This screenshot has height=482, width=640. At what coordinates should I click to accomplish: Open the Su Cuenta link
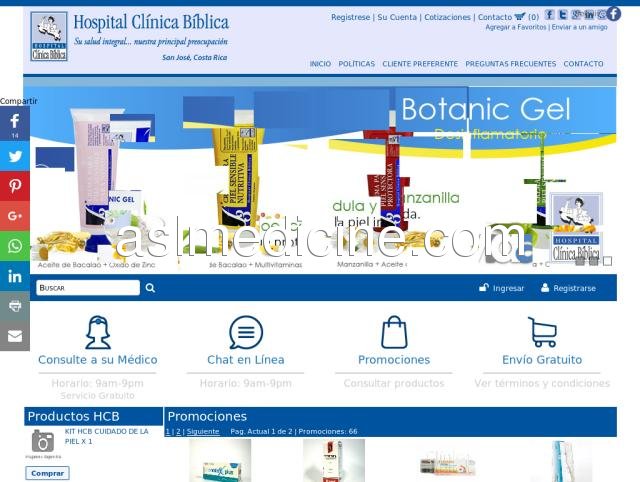397,17
